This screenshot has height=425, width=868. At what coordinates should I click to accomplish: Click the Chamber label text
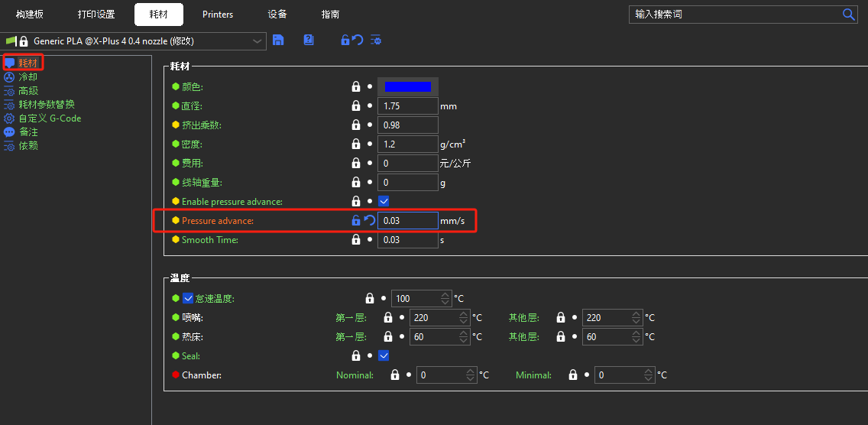(202, 375)
